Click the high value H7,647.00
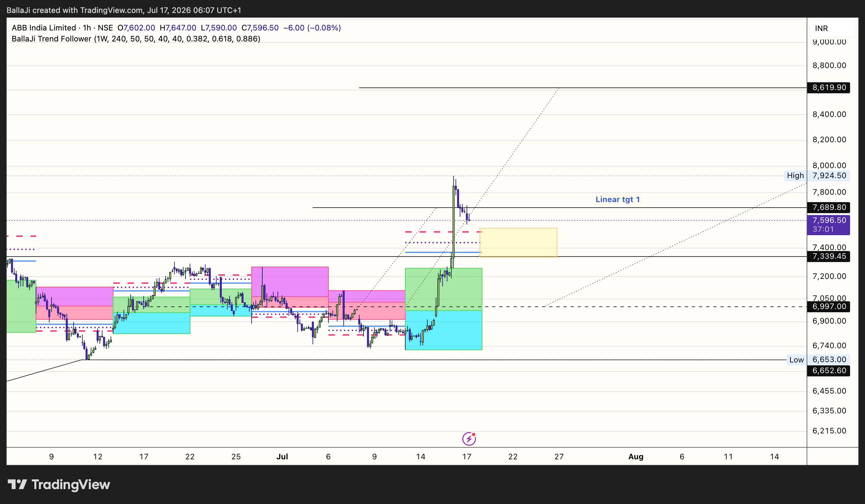Image resolution: width=865 pixels, height=504 pixels. click(178, 28)
